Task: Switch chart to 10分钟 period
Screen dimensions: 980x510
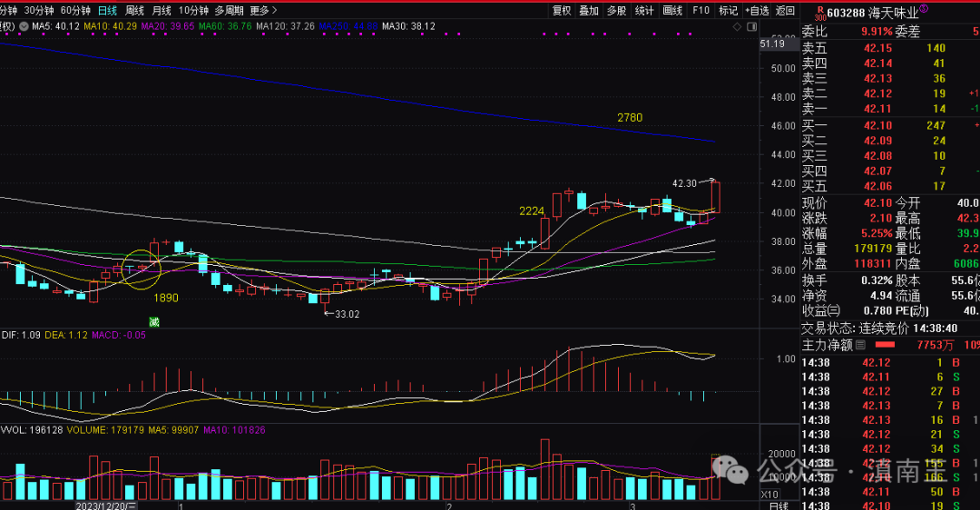Action: (x=193, y=11)
